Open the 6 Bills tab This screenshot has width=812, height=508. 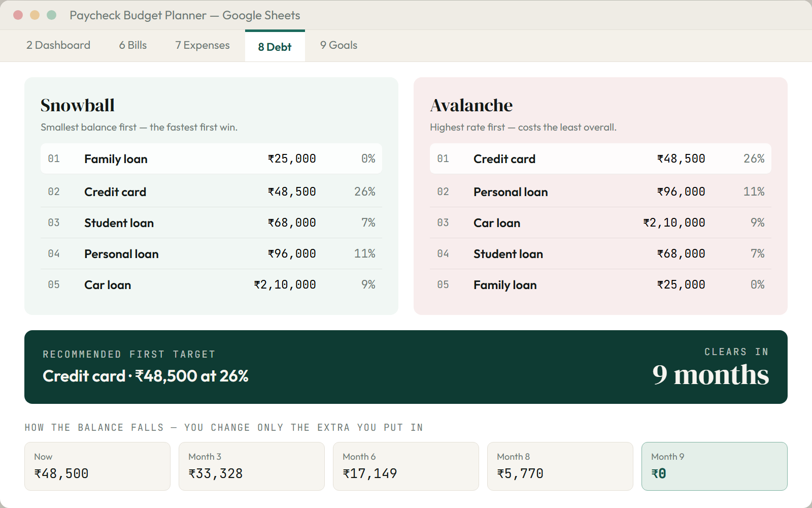point(133,45)
